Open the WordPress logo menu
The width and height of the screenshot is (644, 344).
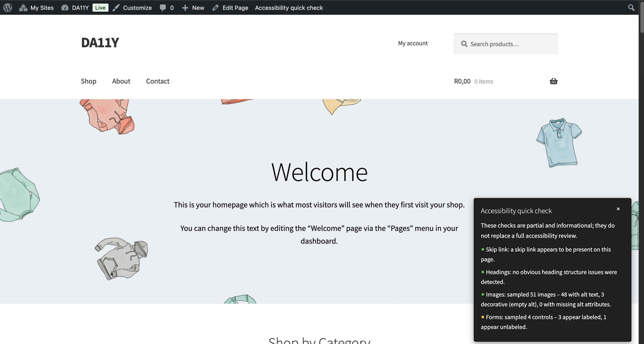[x=8, y=7]
